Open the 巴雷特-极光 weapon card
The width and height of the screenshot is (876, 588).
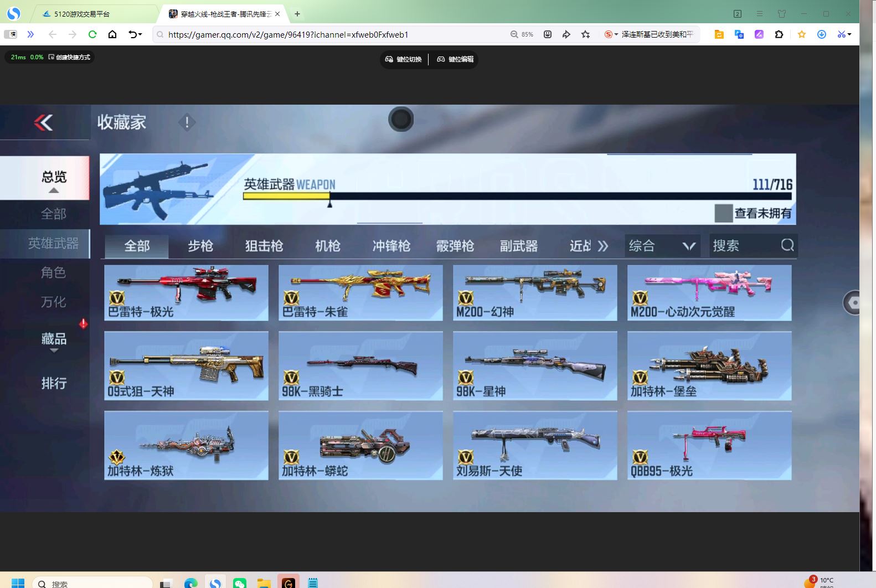(x=186, y=293)
